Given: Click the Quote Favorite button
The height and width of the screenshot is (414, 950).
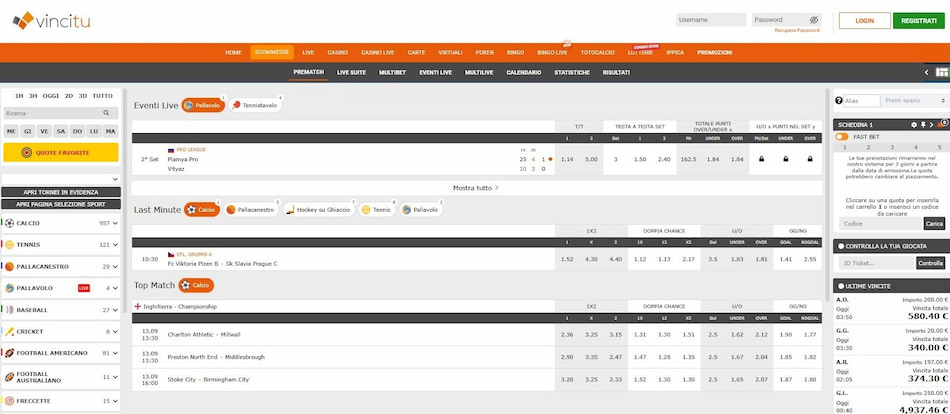Looking at the screenshot, I should click(61, 152).
